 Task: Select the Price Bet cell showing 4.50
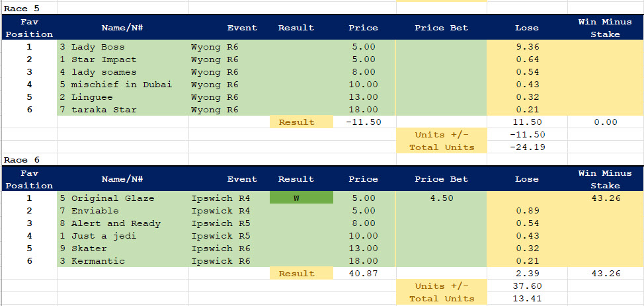441,198
